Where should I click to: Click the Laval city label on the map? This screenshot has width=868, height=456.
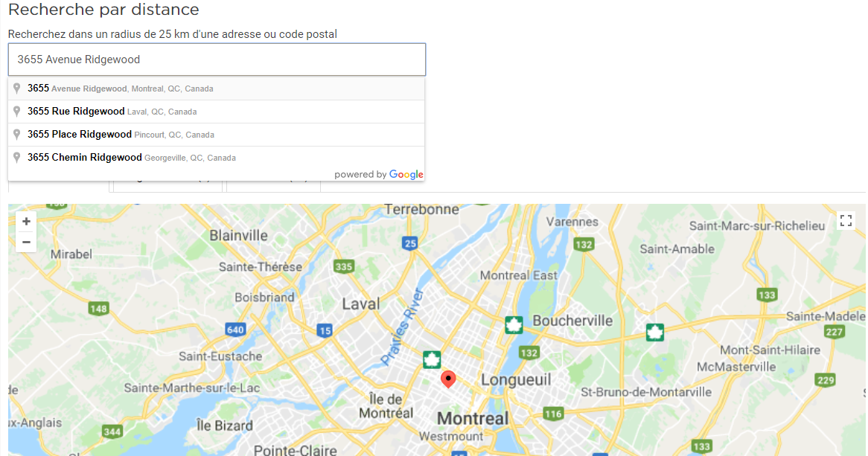(361, 304)
